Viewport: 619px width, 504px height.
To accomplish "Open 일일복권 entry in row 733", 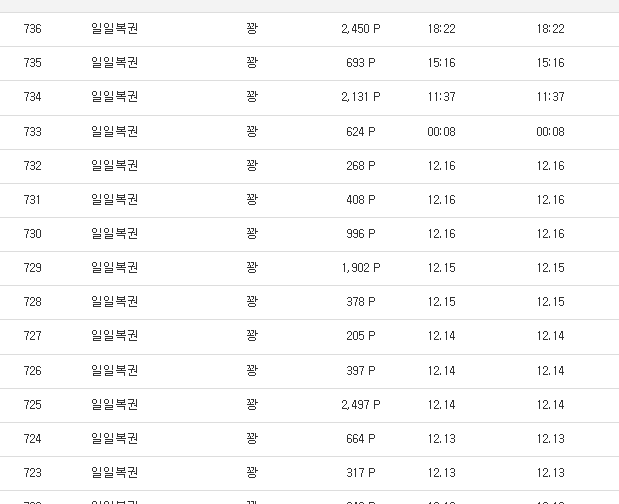I will [x=114, y=132].
